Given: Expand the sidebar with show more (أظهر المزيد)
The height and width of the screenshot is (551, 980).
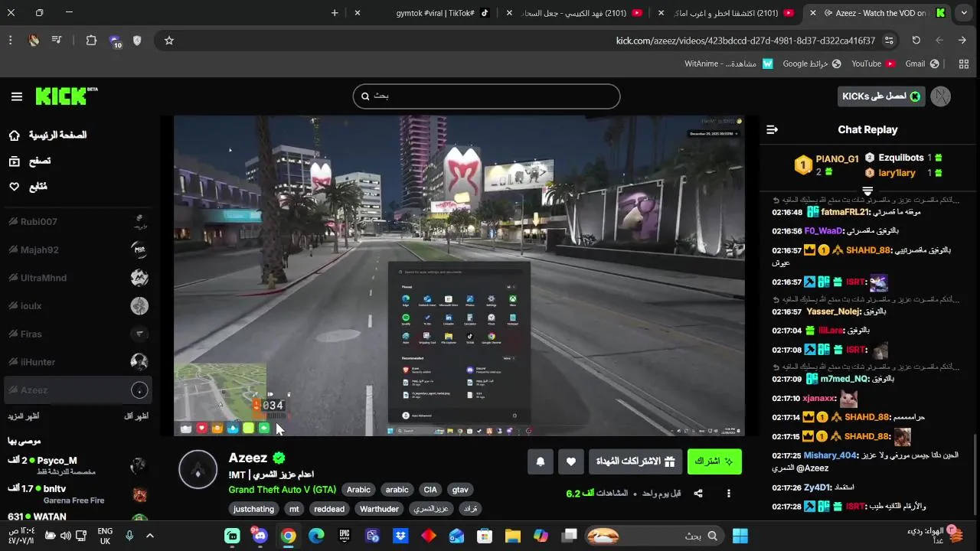Looking at the screenshot, I should tap(24, 416).
